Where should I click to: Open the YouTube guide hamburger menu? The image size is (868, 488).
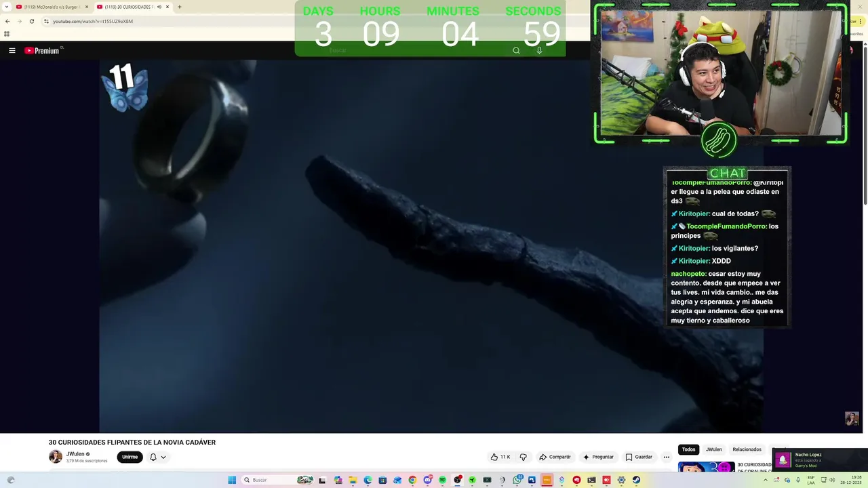pos(12,50)
